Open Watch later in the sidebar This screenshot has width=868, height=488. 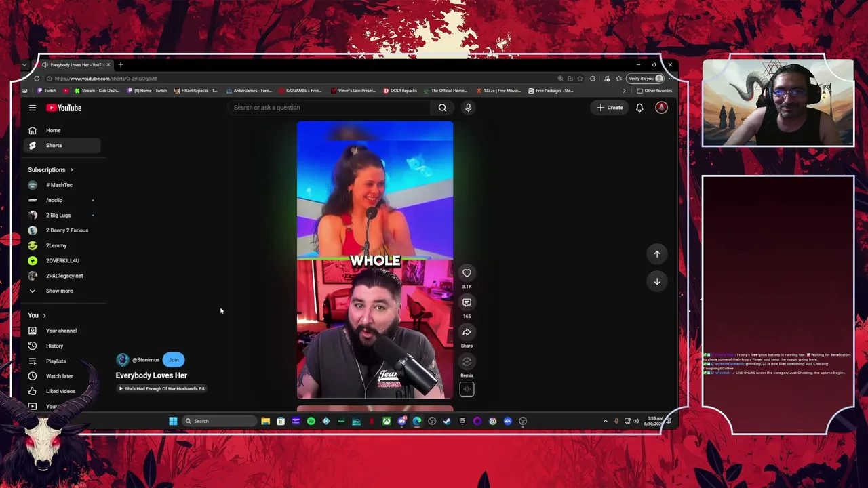[63, 376]
